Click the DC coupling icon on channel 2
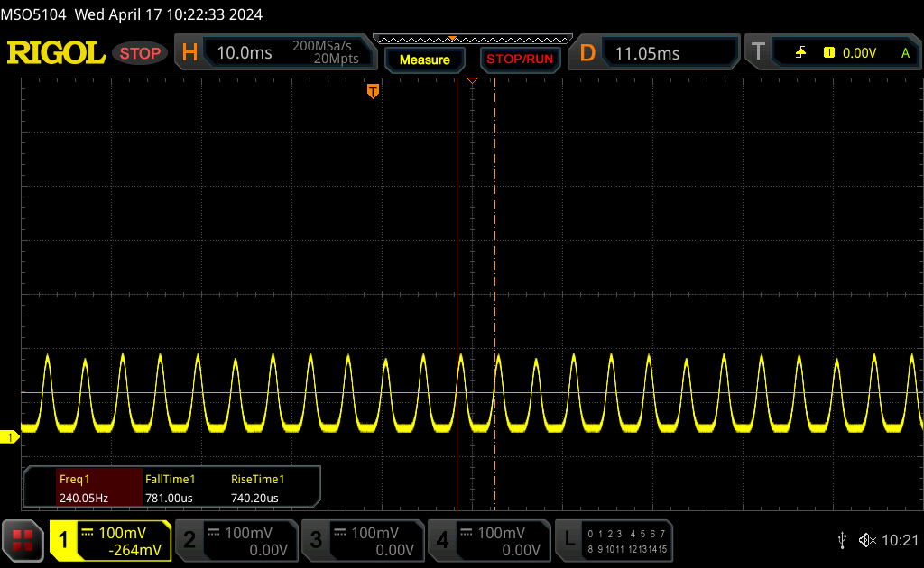 point(214,533)
